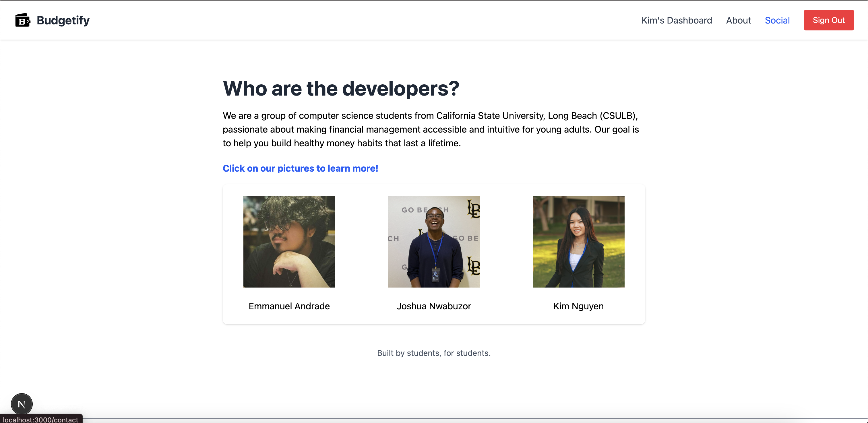The image size is (868, 423).
Task: Click the LB logo in Joshua's photo
Action: coord(473,209)
